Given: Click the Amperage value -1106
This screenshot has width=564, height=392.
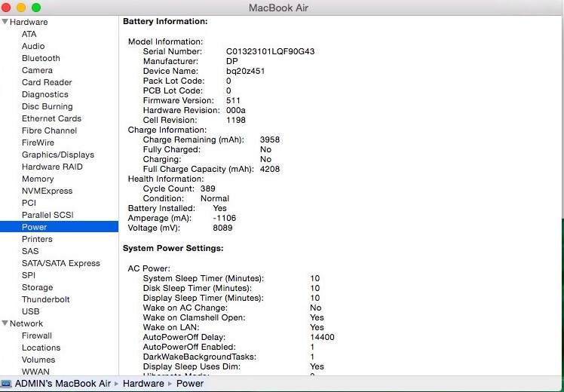Looking at the screenshot, I should pyautogui.click(x=225, y=218).
